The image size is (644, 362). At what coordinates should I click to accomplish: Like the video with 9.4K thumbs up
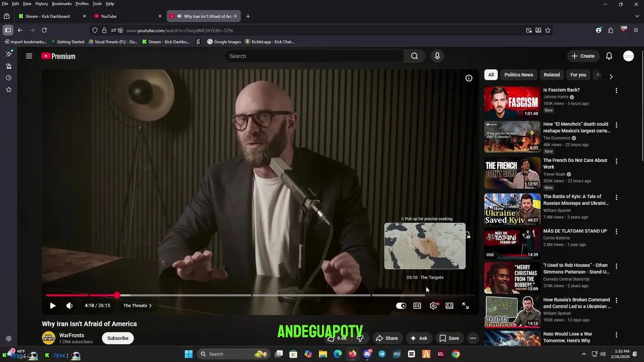(x=338, y=338)
